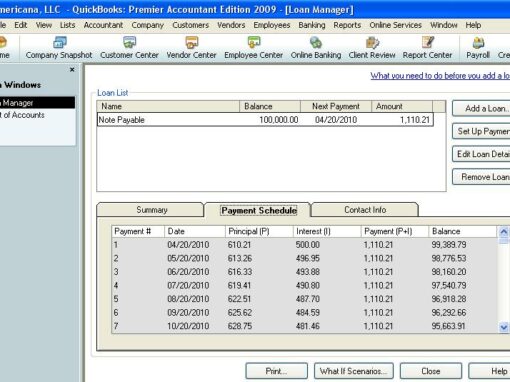Open 'What you need to do before' link

pos(440,76)
